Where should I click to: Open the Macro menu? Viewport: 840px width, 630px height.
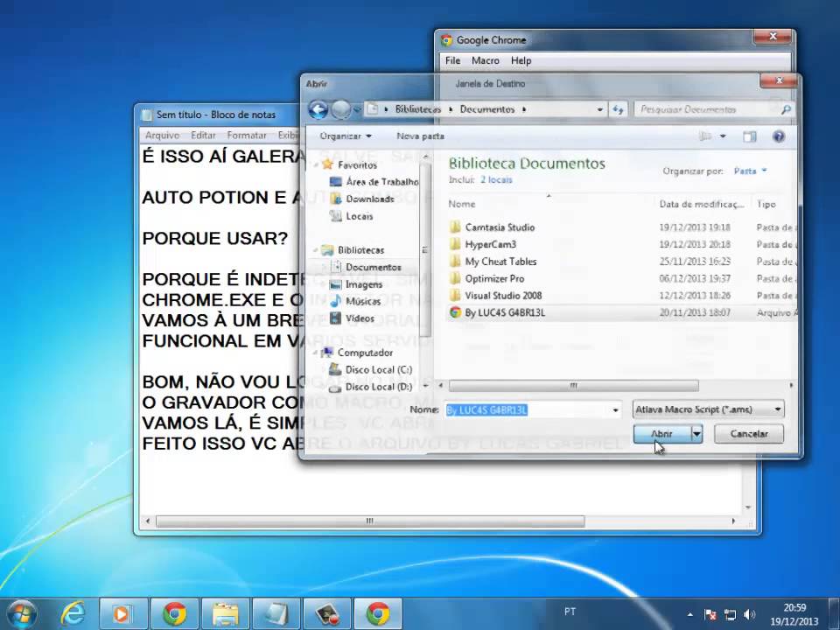click(x=486, y=61)
